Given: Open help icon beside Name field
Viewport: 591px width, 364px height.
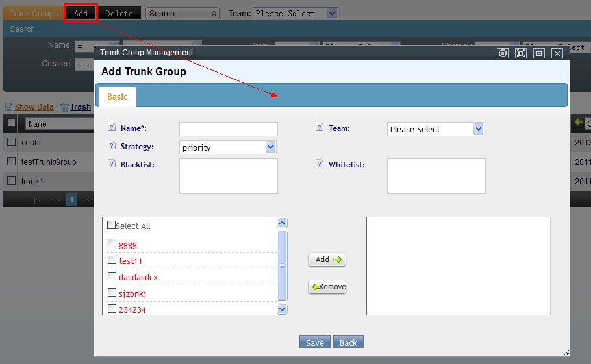Looking at the screenshot, I should pos(112,127).
